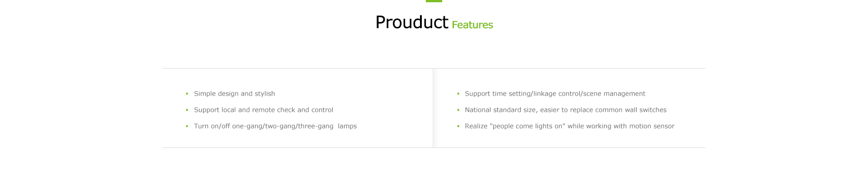Click 'Realize people come lights on' line

[570, 126]
